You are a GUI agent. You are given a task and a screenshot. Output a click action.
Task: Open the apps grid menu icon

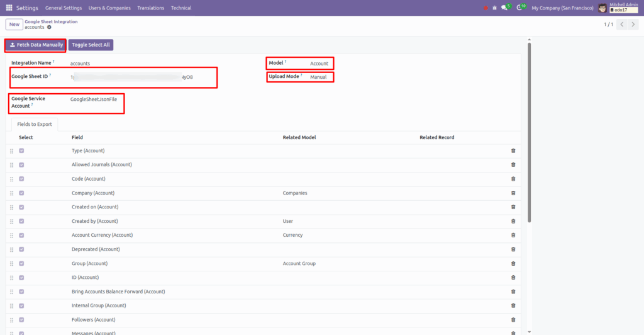pyautogui.click(x=9, y=8)
